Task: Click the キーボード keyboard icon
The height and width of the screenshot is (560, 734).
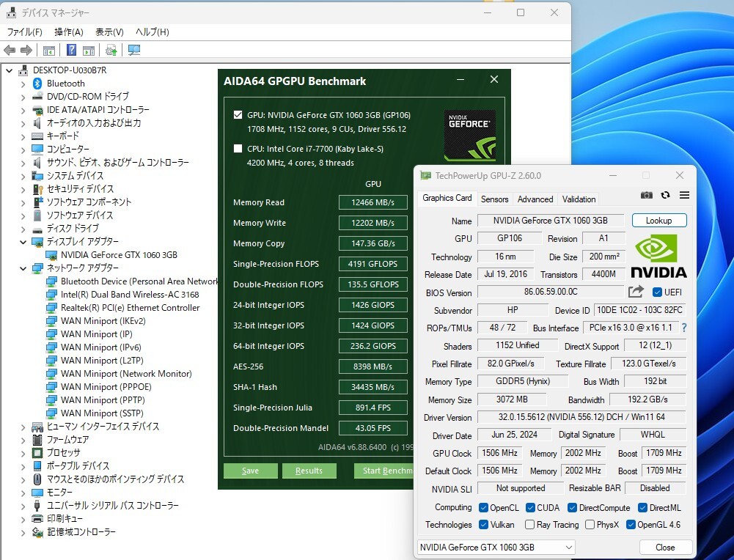Action: tap(37, 136)
